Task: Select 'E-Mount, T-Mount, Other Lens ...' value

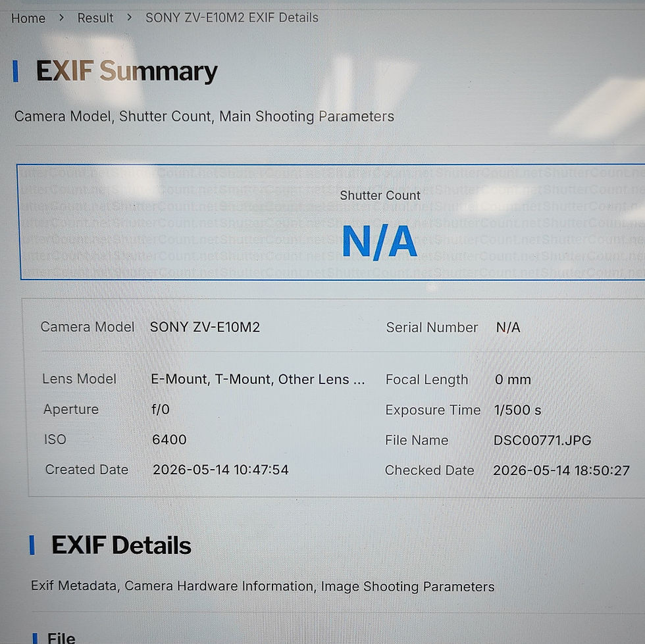Action: [257, 379]
